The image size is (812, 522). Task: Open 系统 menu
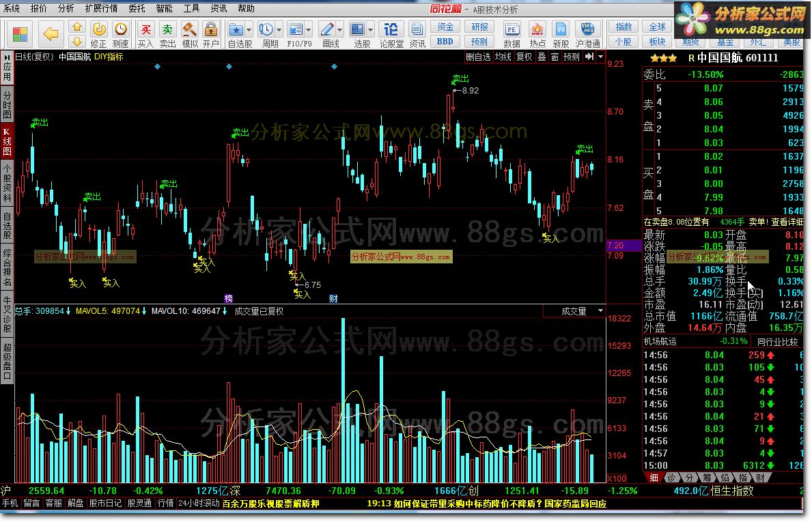click(12, 8)
